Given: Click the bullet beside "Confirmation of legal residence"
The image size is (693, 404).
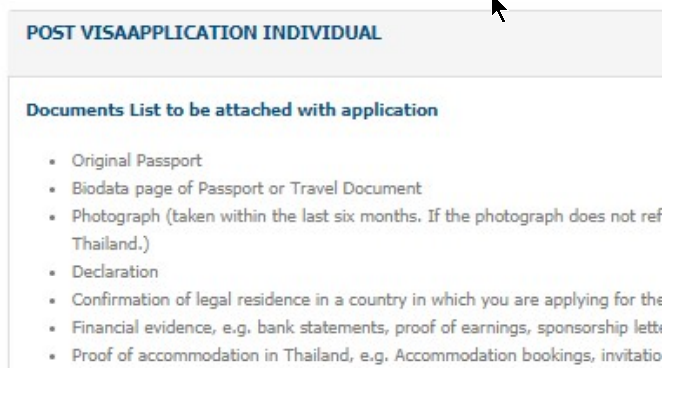Looking at the screenshot, I should coord(52,300).
